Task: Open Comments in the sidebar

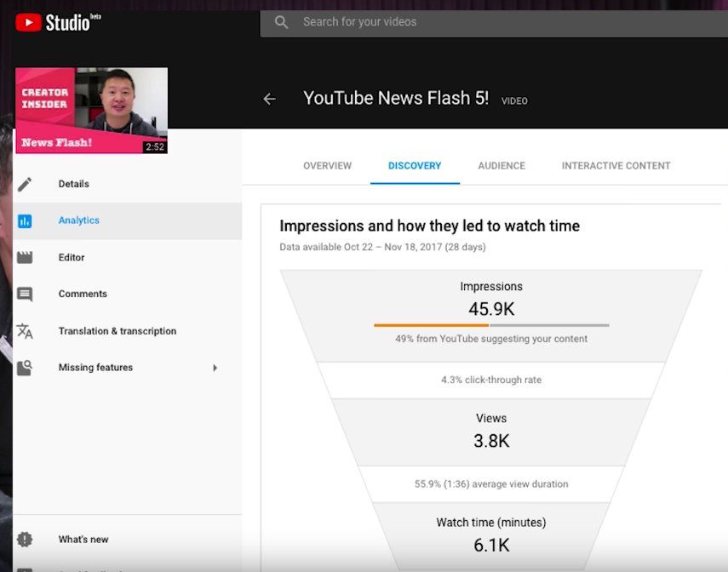Action: [x=127, y=294]
